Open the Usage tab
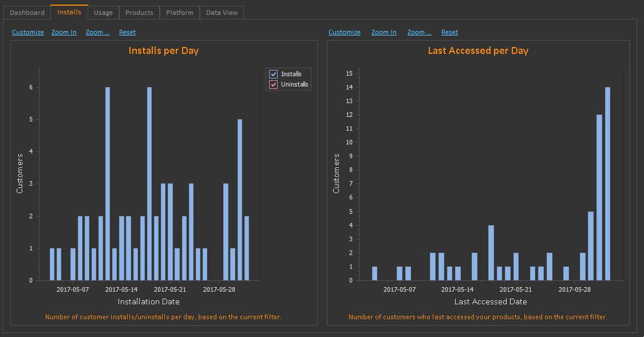This screenshot has width=644, height=337. [103, 13]
